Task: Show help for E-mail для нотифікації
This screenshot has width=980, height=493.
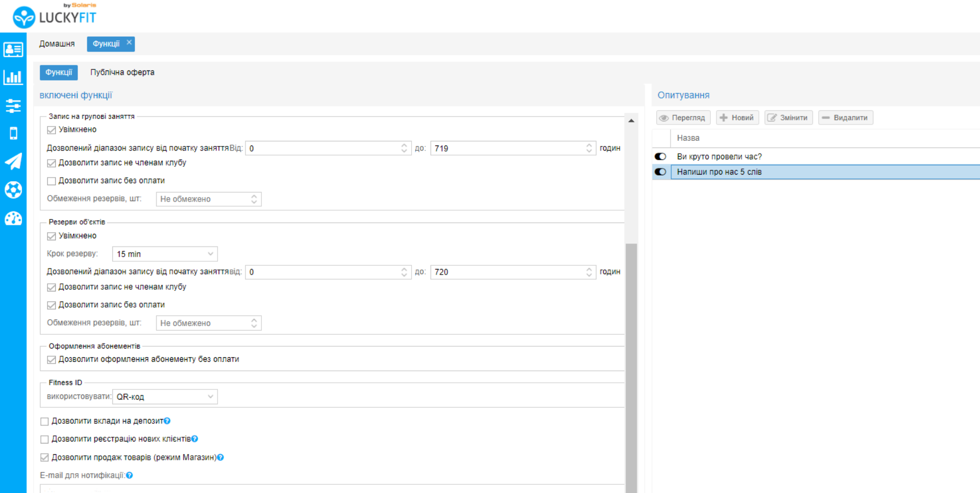Action: pyautogui.click(x=130, y=475)
